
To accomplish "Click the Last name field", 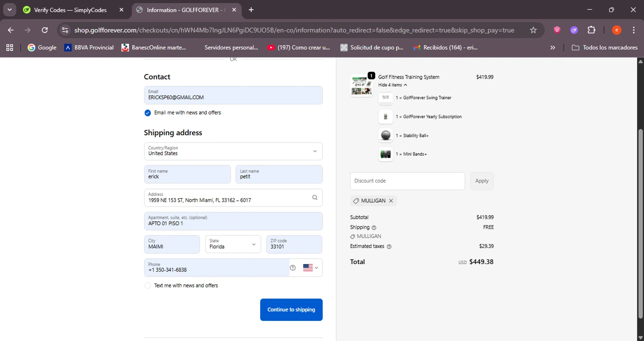I will pos(279,174).
